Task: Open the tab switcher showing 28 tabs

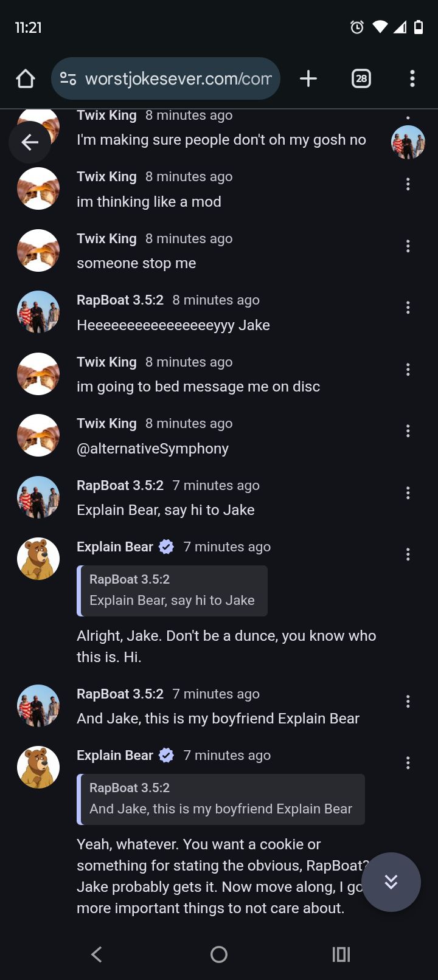Action: pyautogui.click(x=361, y=78)
